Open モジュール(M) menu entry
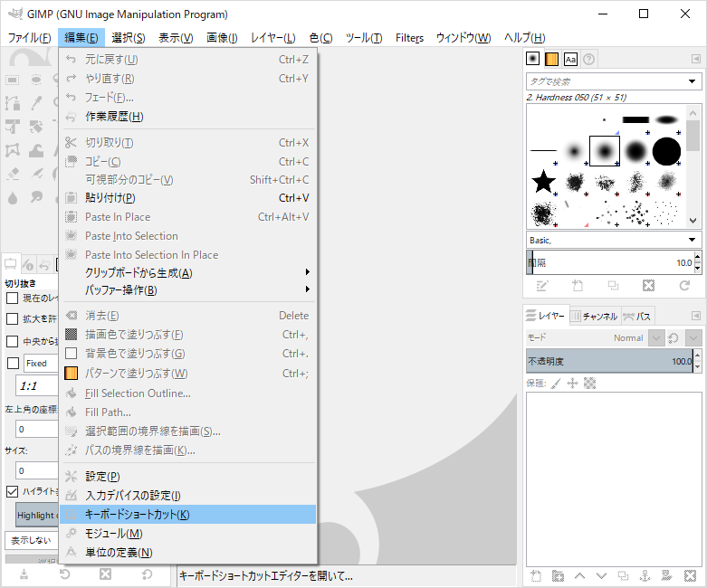The image size is (707, 588). click(x=188, y=534)
